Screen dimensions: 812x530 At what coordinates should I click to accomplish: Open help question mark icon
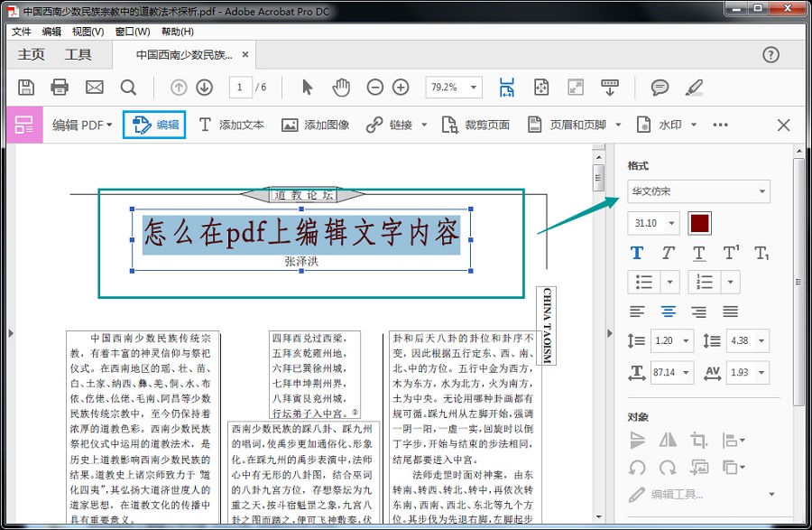coord(770,54)
